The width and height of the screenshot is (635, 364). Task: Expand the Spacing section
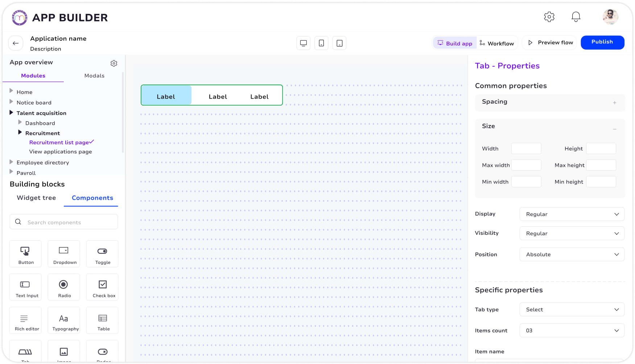[x=615, y=103]
